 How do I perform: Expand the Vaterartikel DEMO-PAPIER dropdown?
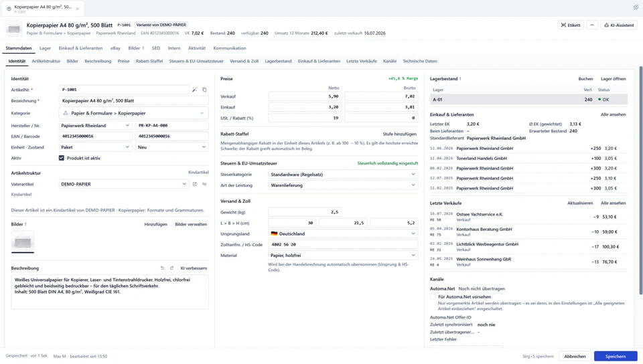[x=124, y=184]
